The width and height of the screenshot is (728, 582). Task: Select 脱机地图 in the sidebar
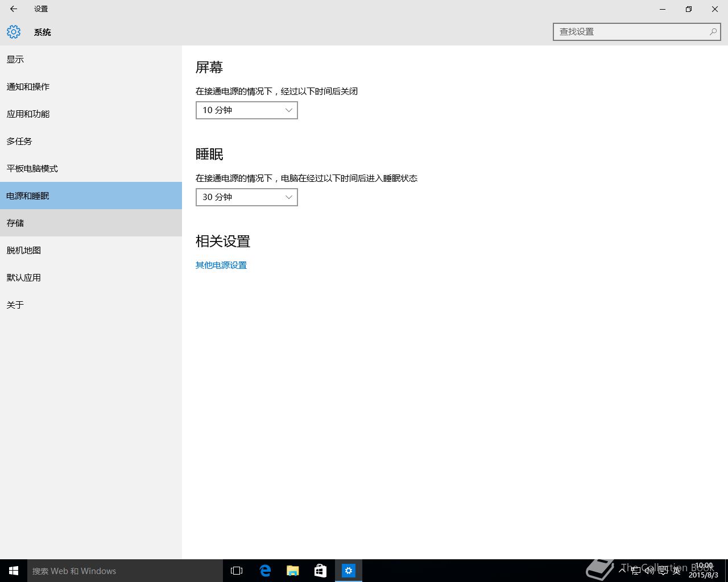coord(91,250)
